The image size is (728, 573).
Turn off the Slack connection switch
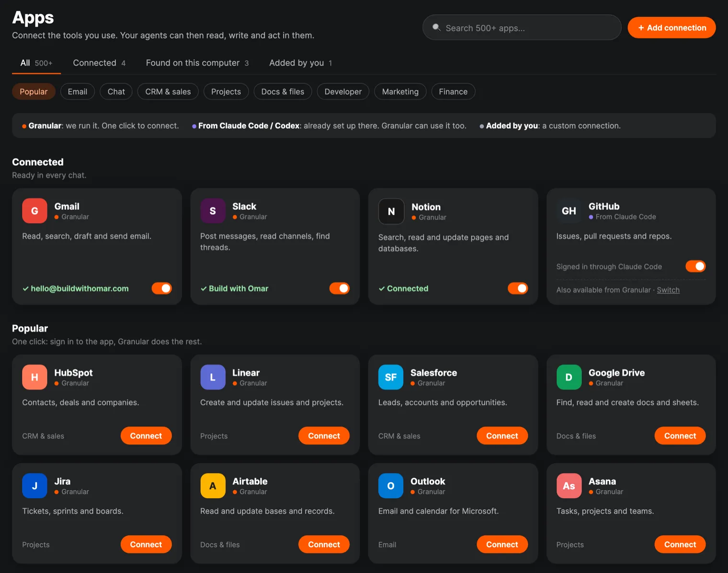coord(340,288)
